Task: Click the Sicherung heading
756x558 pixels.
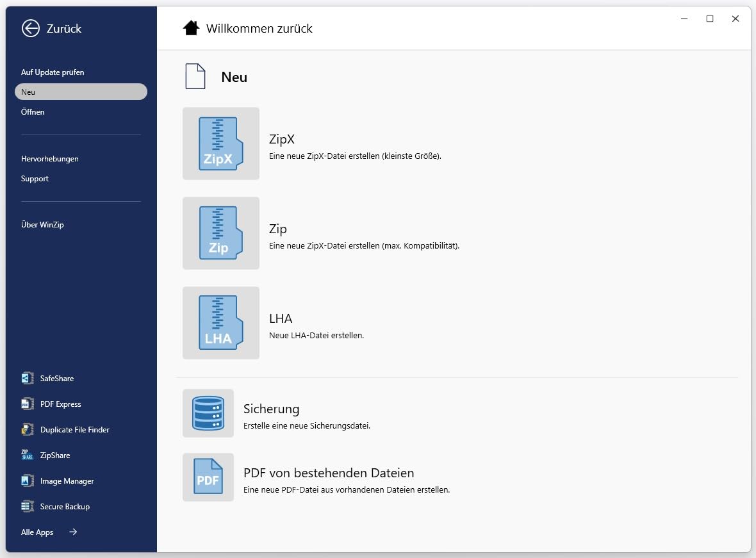Action: [272, 409]
